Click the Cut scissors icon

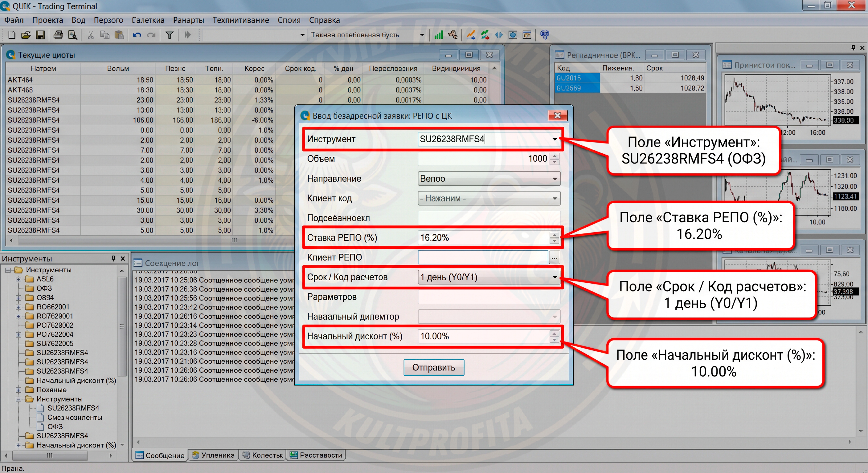91,35
